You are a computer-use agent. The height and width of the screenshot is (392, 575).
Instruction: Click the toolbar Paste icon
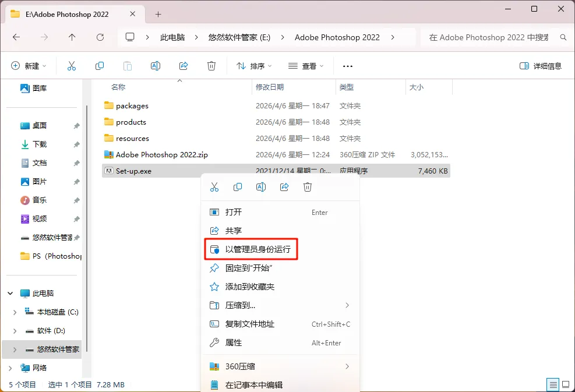127,66
